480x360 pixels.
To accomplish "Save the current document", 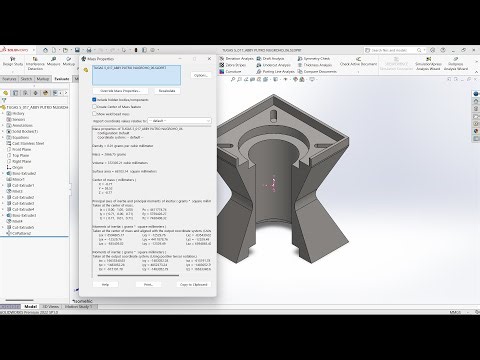I will (x=77, y=50).
